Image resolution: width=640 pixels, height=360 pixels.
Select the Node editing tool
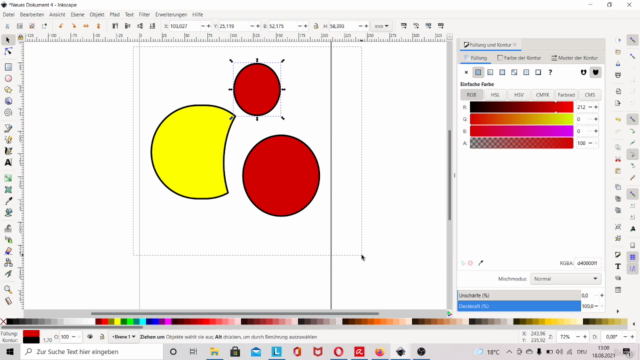tap(8, 51)
